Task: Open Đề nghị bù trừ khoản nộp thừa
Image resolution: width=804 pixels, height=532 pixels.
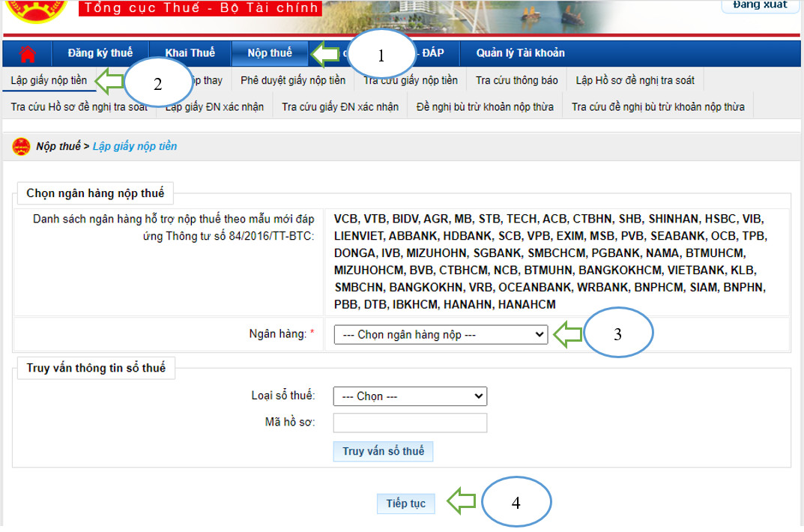Action: click(x=485, y=107)
